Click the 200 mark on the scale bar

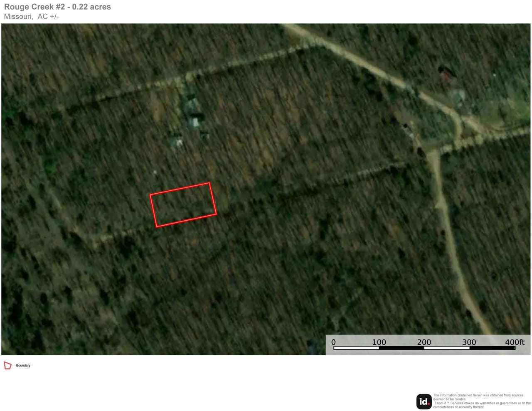tap(424, 342)
